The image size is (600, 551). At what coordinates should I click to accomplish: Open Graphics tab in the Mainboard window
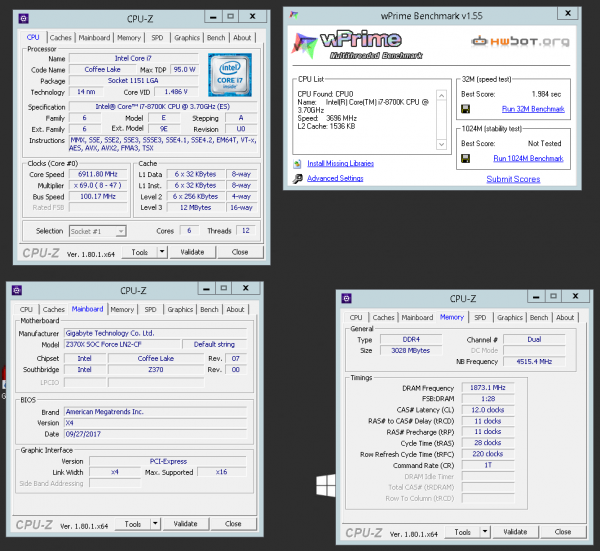(x=181, y=310)
